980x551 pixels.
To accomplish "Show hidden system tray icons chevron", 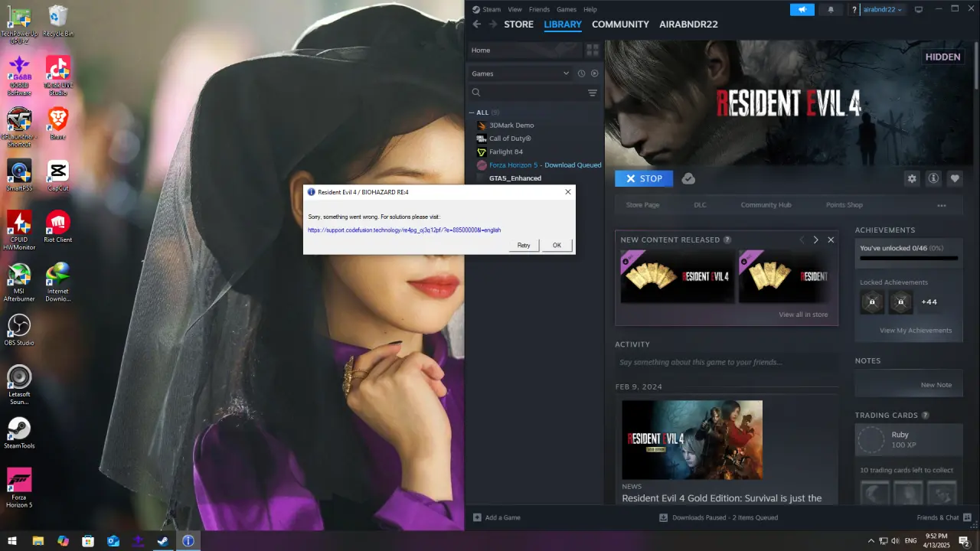I will tap(871, 540).
